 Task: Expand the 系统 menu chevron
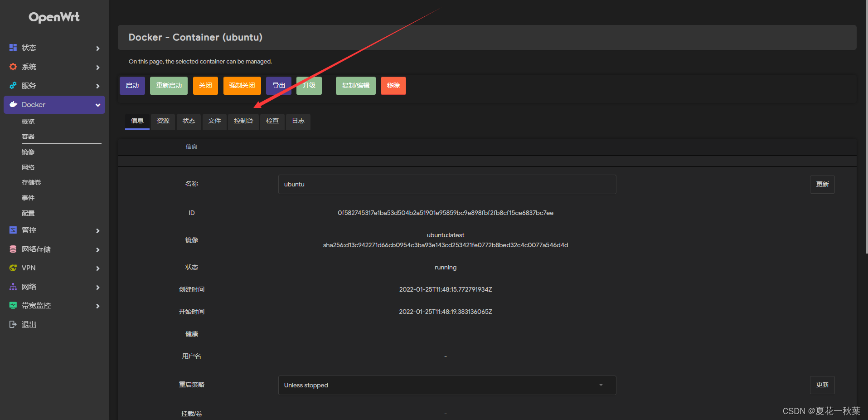(x=97, y=67)
